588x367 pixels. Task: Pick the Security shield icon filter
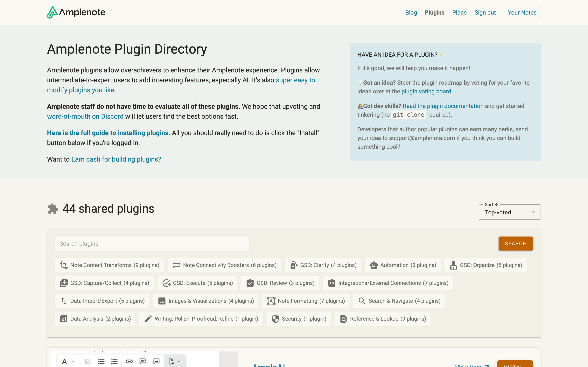tap(275, 319)
